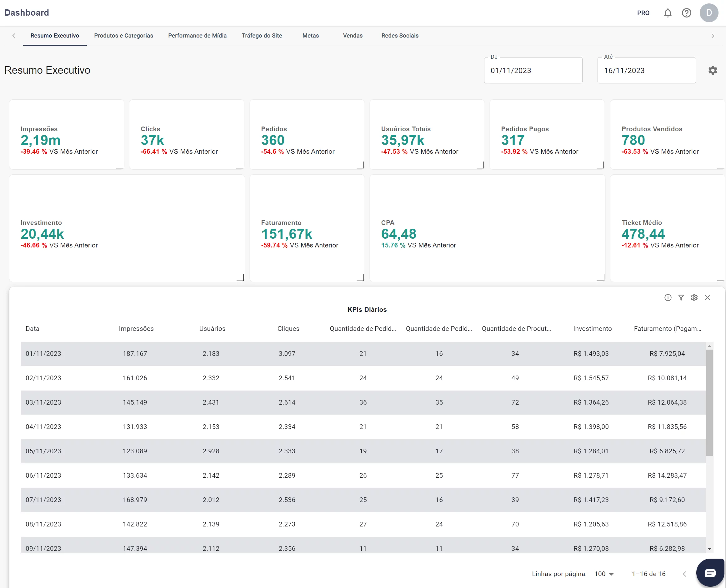Open the chat support bubble

pos(710,573)
